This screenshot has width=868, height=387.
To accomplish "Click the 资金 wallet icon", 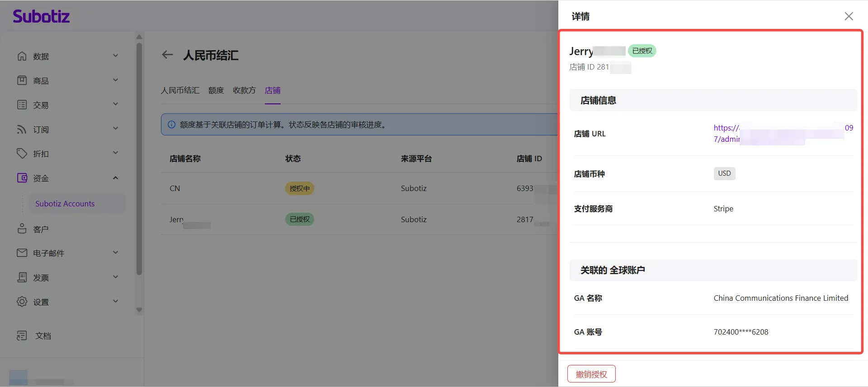I will pyautogui.click(x=22, y=178).
